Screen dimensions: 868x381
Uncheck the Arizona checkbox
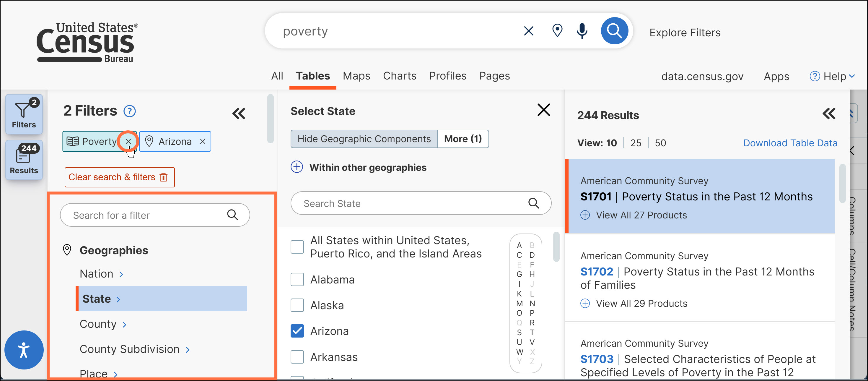point(297,331)
